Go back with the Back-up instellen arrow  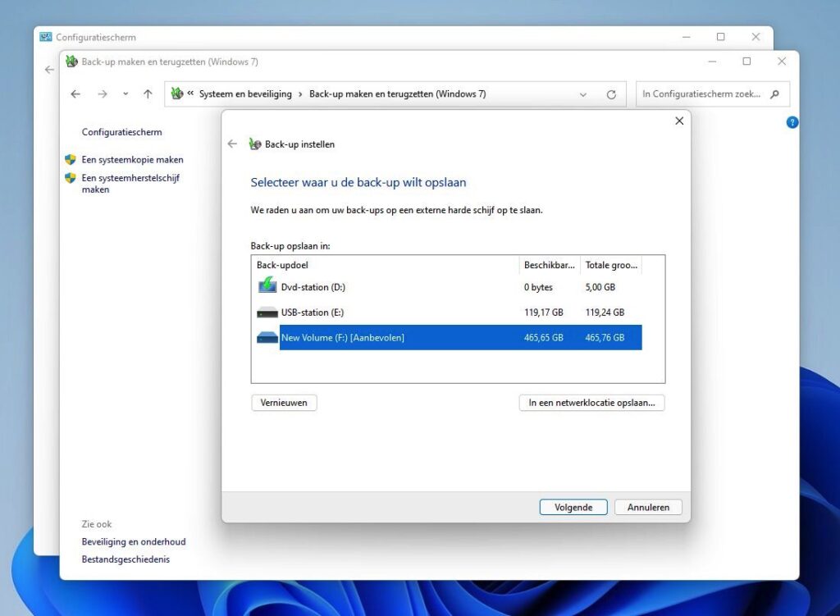point(232,144)
